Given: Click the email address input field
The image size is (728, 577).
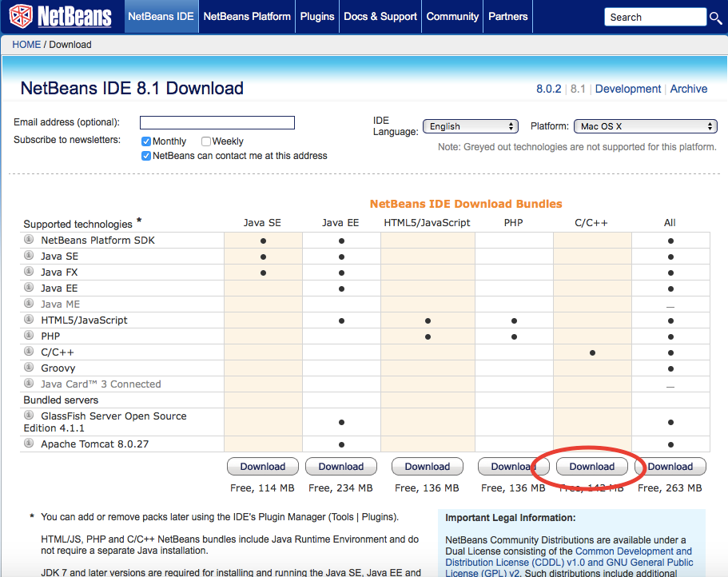Looking at the screenshot, I should [217, 122].
